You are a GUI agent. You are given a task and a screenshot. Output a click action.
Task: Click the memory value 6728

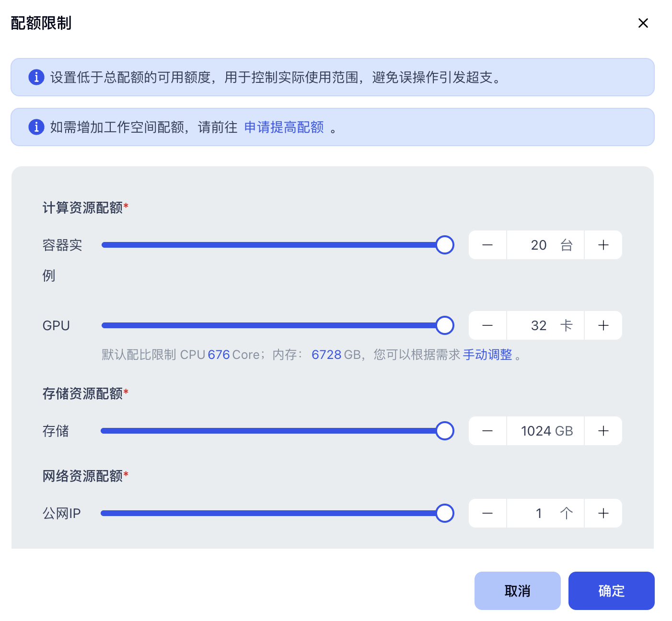click(326, 355)
